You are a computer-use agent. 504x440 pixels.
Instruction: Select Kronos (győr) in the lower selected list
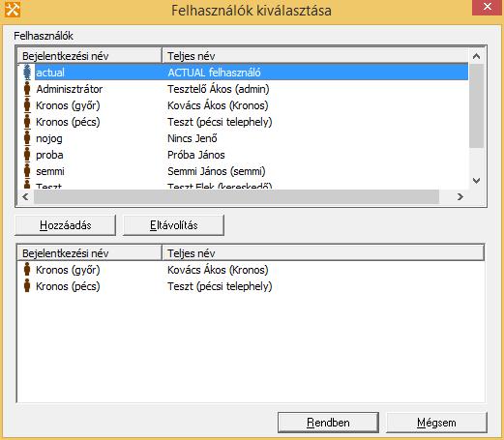pyautogui.click(x=68, y=270)
